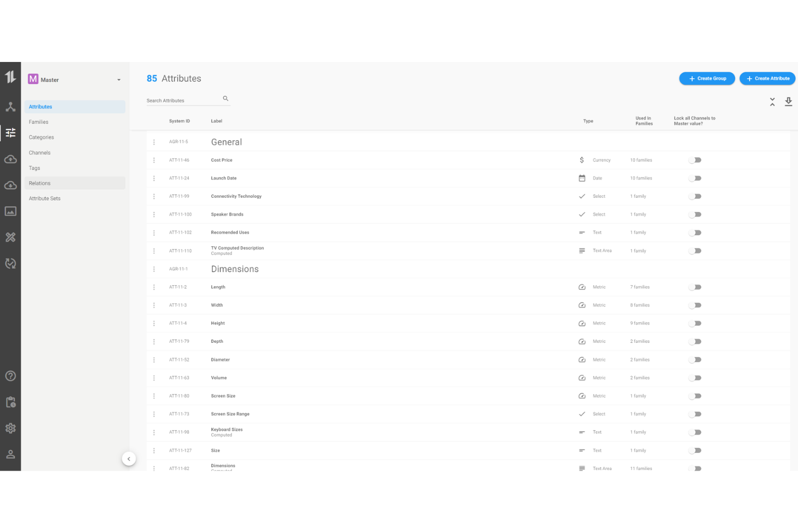Switch to the Families section
The image size is (798, 532).
point(38,122)
